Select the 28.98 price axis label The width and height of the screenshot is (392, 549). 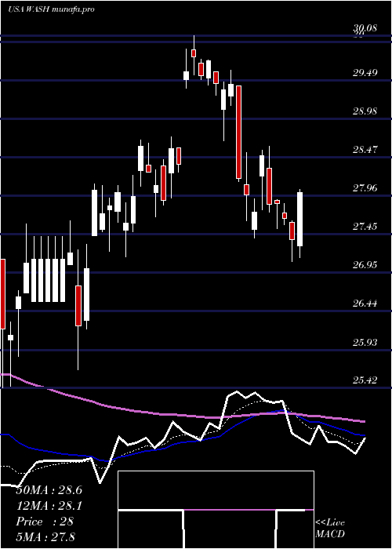[x=365, y=111]
